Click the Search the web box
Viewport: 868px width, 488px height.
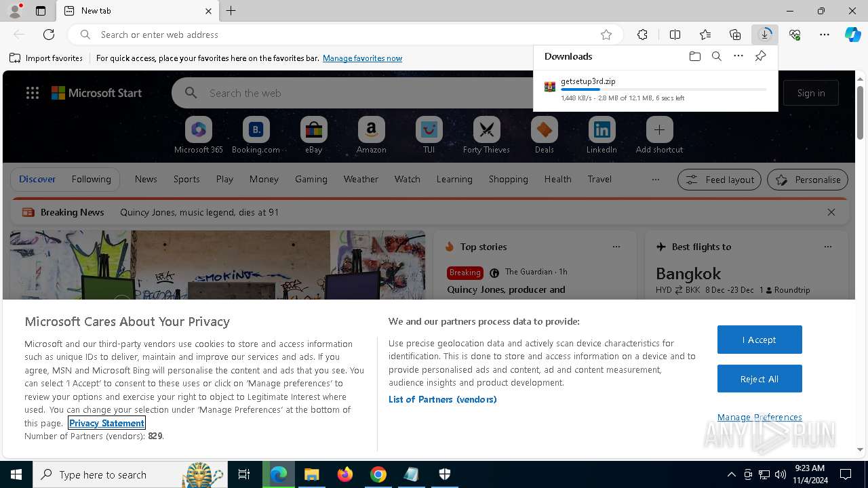353,93
